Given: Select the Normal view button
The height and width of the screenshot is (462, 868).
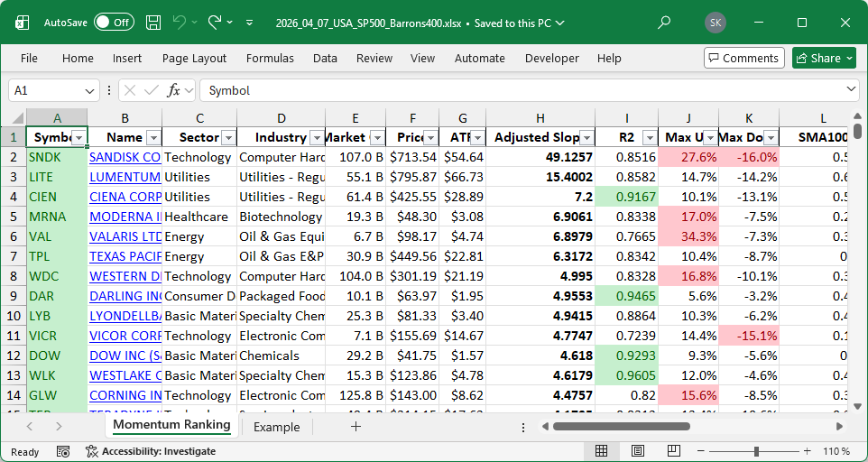Looking at the screenshot, I should click(x=601, y=451).
